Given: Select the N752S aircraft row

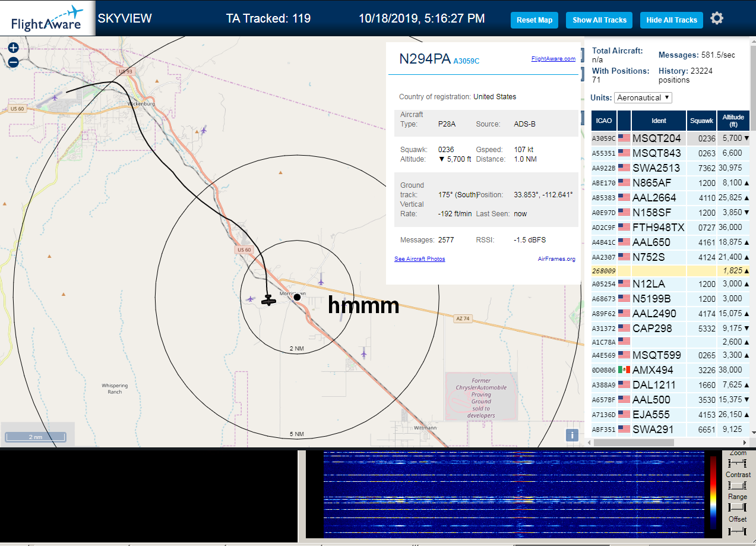Looking at the screenshot, I should click(670, 257).
